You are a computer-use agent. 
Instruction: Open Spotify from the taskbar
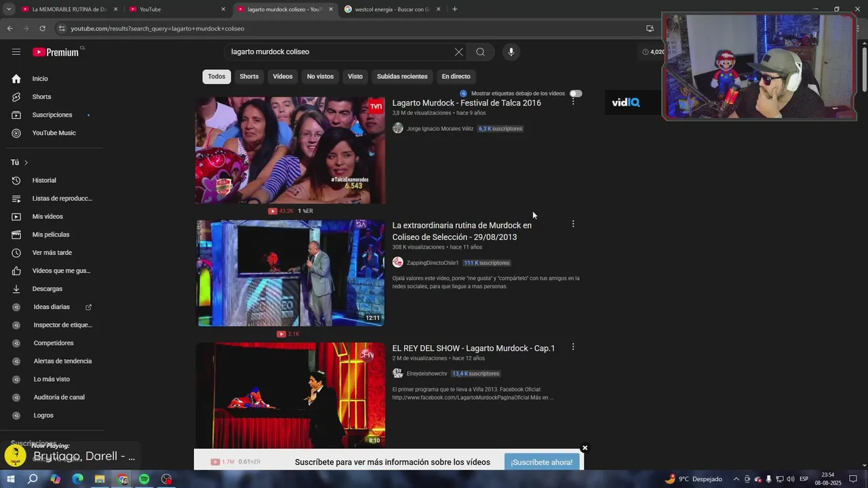point(144,479)
